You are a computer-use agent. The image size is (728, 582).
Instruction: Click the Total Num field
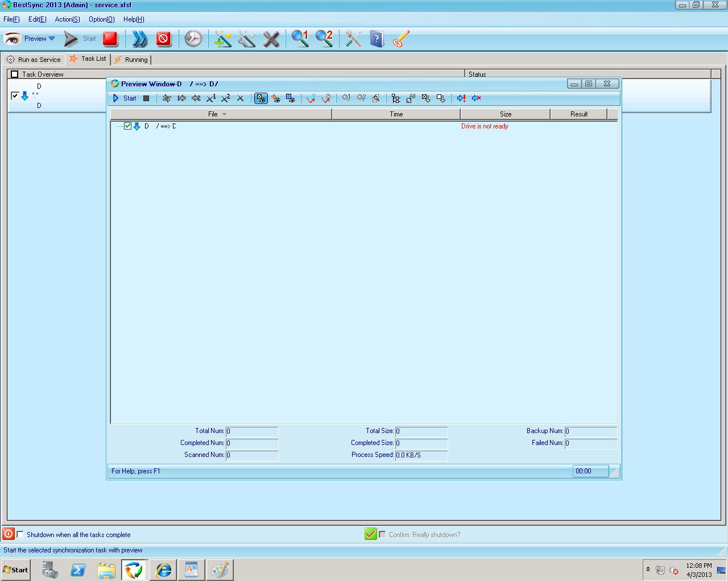(x=252, y=431)
